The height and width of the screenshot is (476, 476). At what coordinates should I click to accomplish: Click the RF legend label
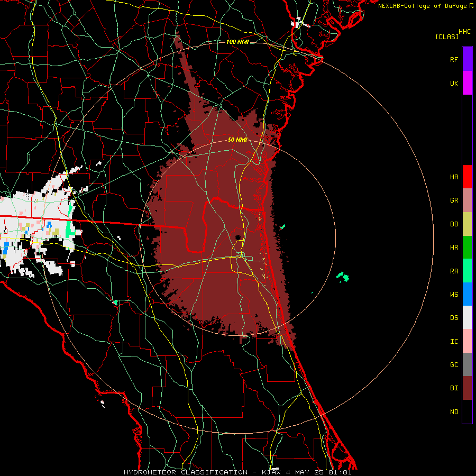click(x=454, y=59)
